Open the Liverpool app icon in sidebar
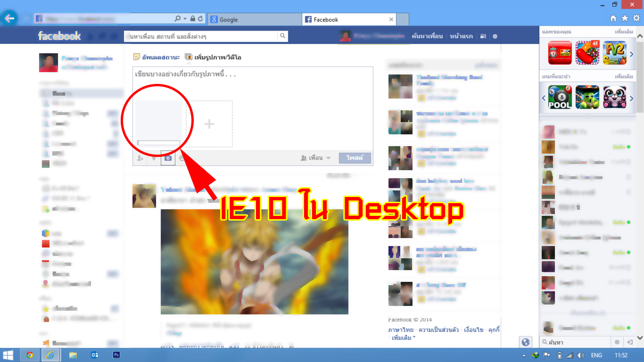The image size is (644, 362). (560, 53)
